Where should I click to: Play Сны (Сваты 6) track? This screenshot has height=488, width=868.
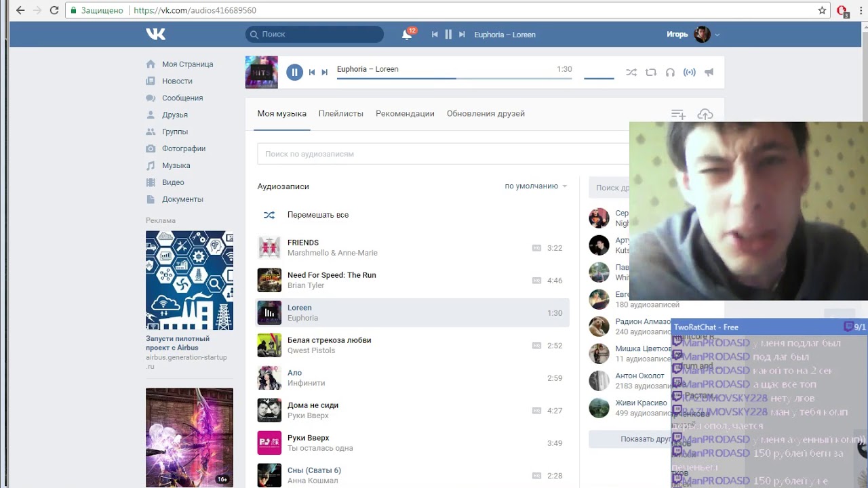click(x=412, y=476)
